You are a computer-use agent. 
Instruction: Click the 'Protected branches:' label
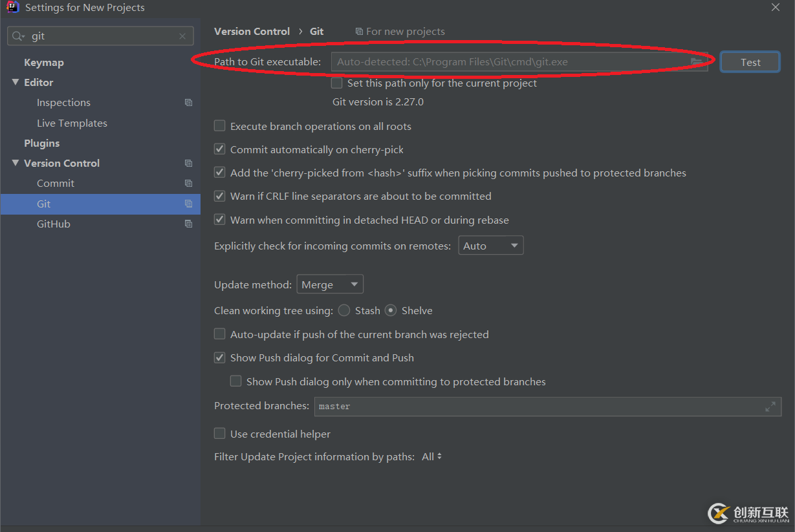click(262, 406)
